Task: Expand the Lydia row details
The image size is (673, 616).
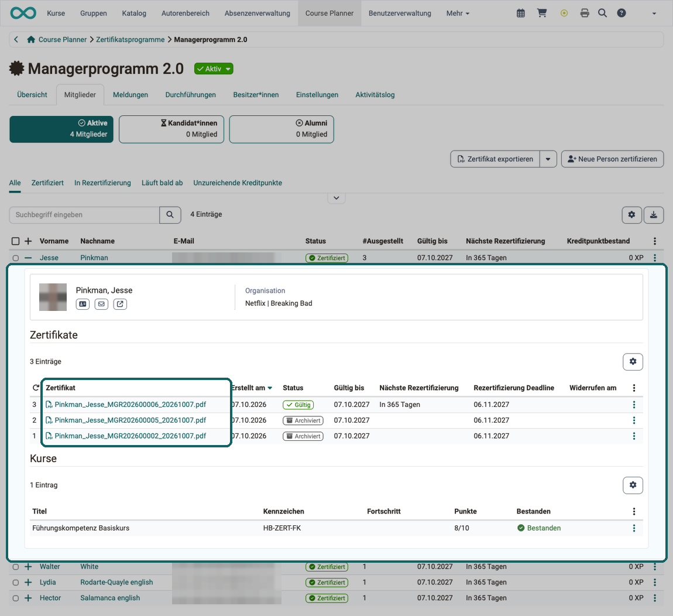Action: (28, 582)
